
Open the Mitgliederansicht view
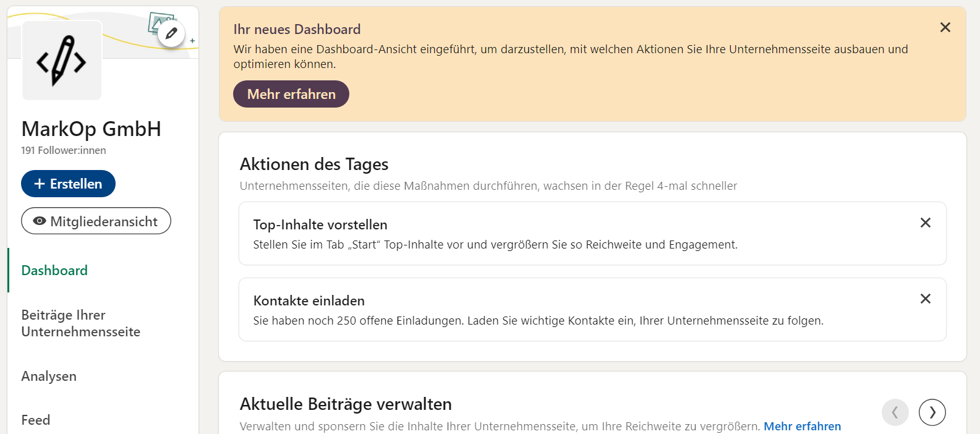96,221
